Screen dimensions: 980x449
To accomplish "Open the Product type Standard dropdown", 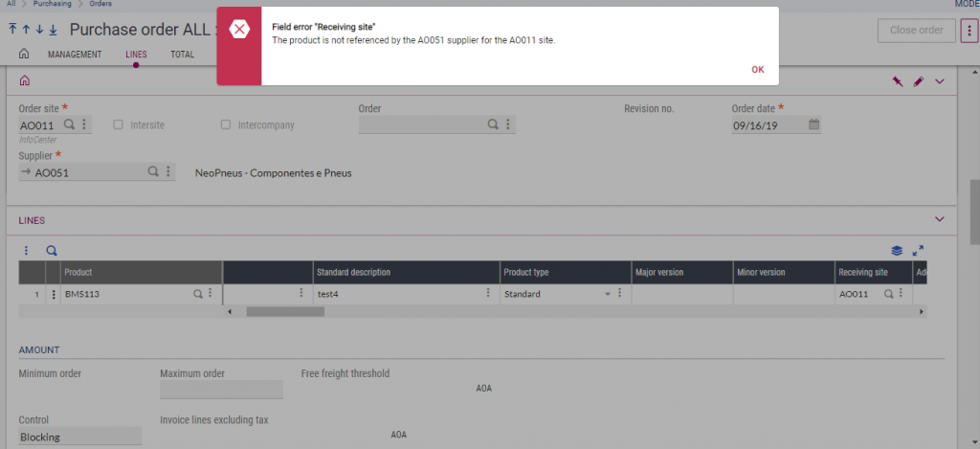I will pyautogui.click(x=607, y=294).
